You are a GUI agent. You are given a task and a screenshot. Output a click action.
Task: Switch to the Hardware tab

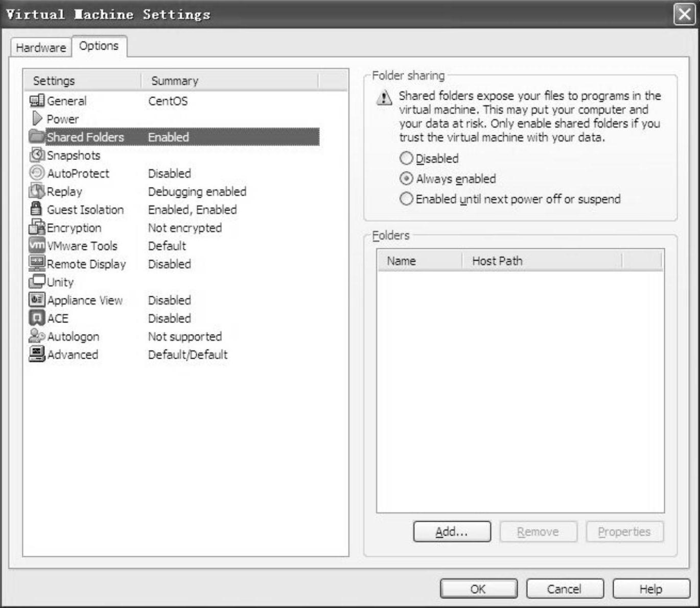tap(41, 48)
